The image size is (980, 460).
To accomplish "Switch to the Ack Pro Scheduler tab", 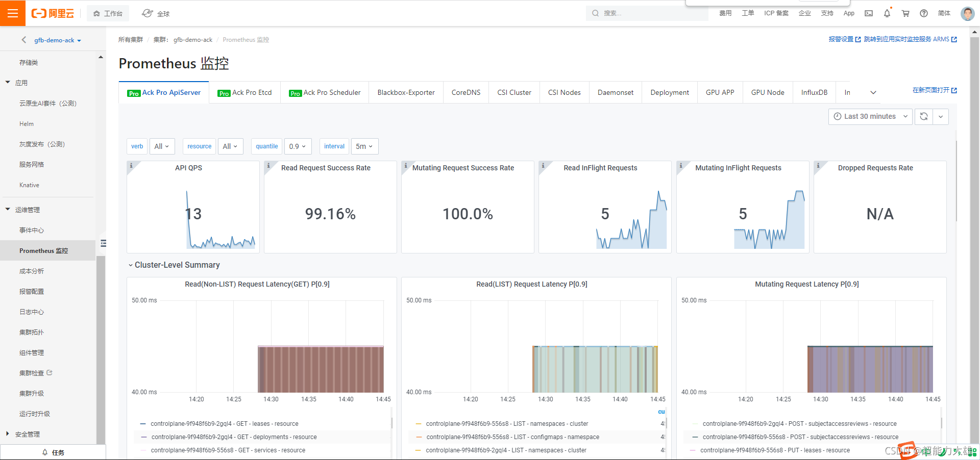I will 325,92.
